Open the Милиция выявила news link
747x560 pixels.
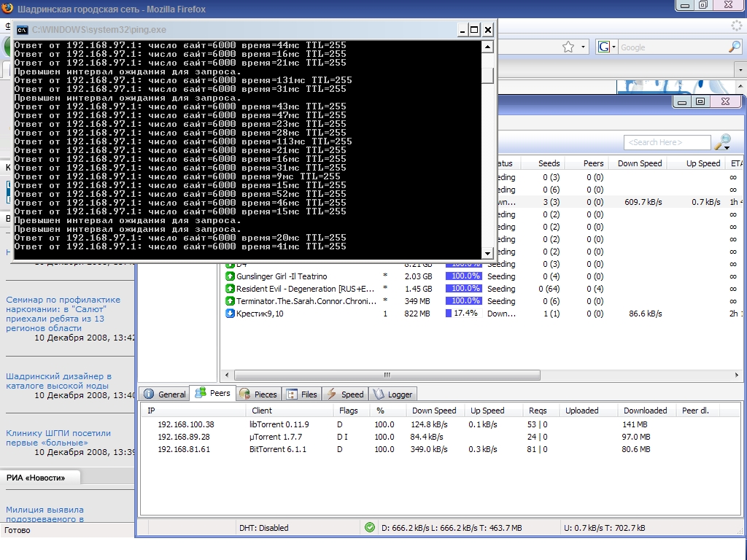[44, 514]
